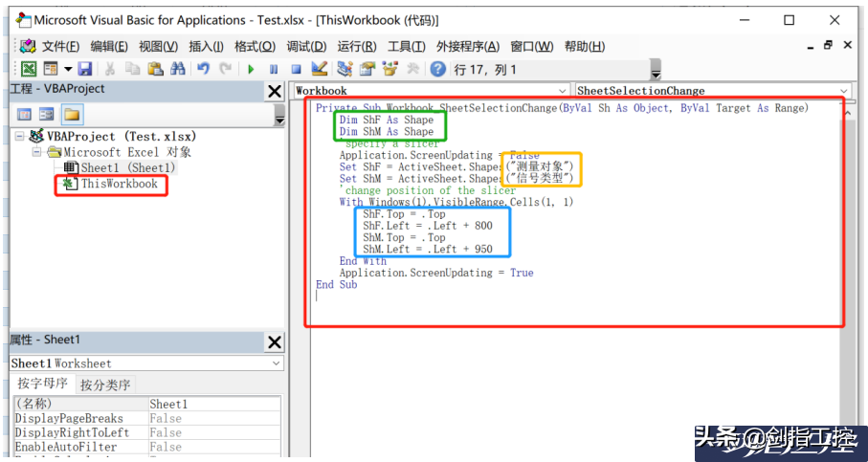Image resolution: width=868 pixels, height=462 pixels.
Task: Click the Reset stop square icon
Action: pos(296,70)
